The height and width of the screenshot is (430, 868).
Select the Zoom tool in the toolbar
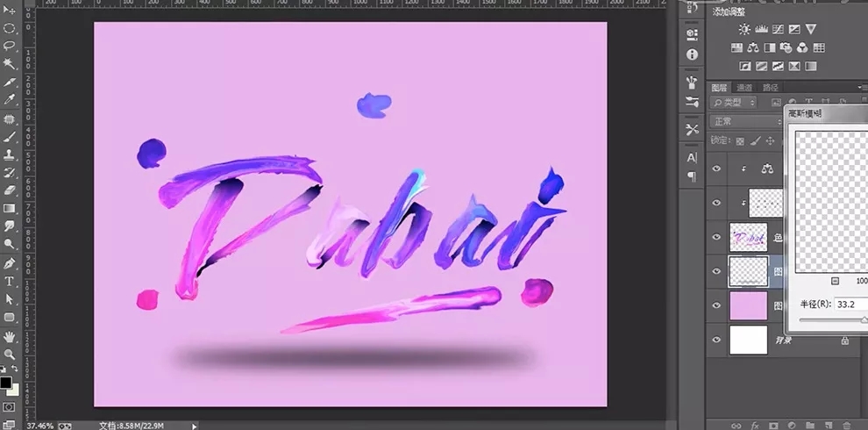pos(9,354)
